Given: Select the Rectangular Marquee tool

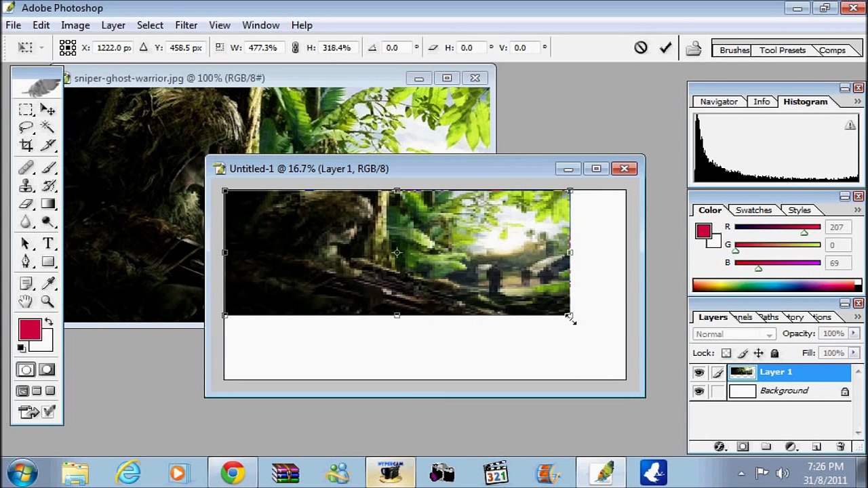Looking at the screenshot, I should coord(26,110).
